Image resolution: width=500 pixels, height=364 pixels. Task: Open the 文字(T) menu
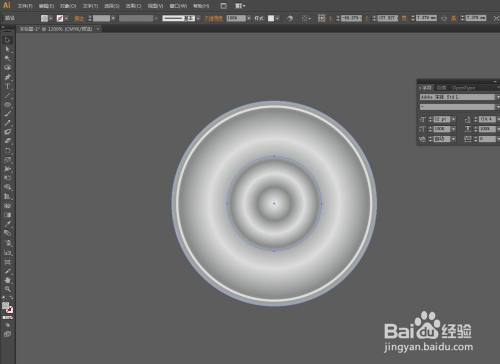(90, 6)
